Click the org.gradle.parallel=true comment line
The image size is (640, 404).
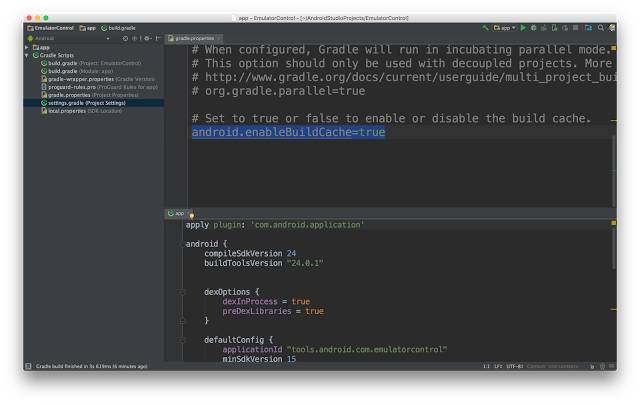click(x=278, y=91)
